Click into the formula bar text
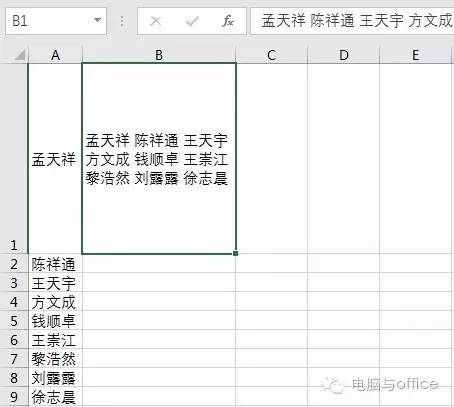Viewport: 454px width, 407px height. click(353, 21)
